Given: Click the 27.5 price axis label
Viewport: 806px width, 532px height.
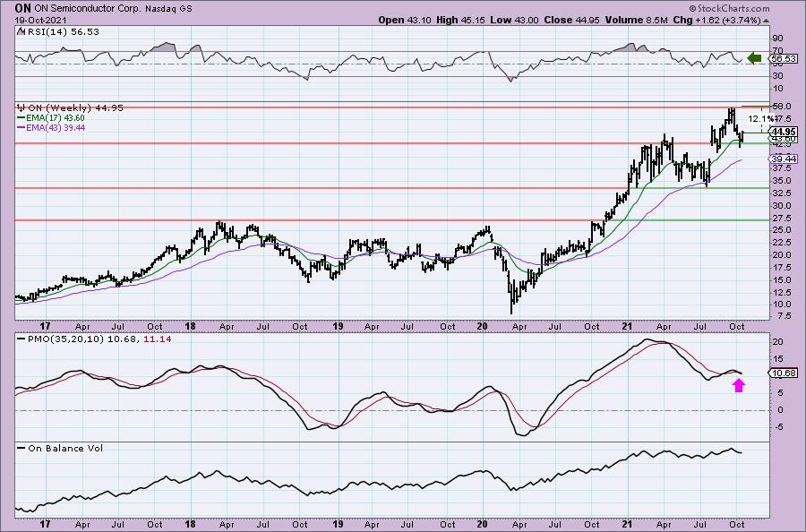Looking at the screenshot, I should 781,218.
